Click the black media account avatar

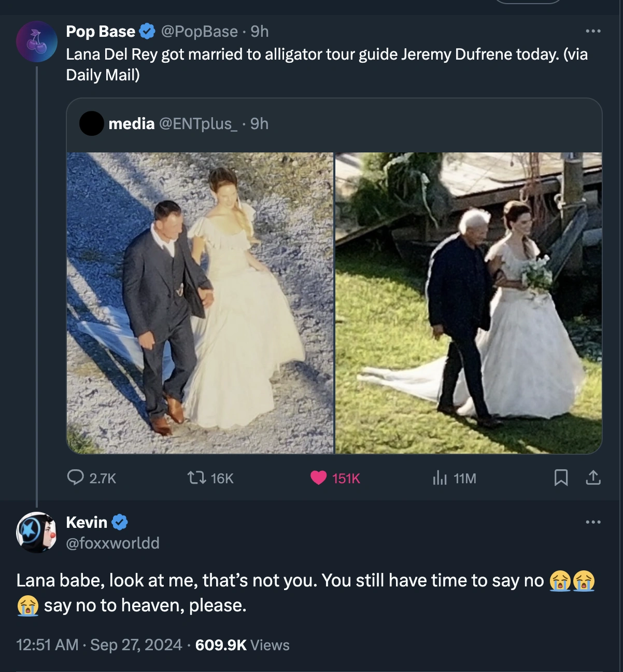pyautogui.click(x=92, y=124)
